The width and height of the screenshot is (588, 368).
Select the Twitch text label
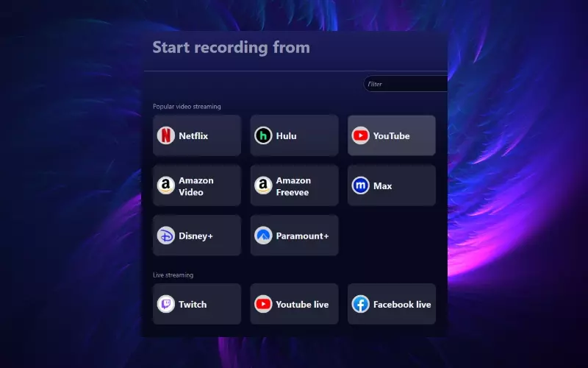pos(193,305)
